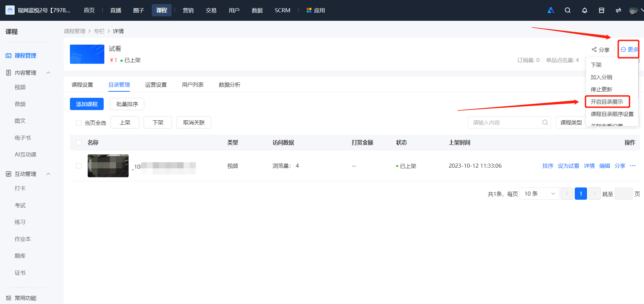Click the 设为试看 link in row
This screenshot has width=644, height=304.
pos(568,166)
